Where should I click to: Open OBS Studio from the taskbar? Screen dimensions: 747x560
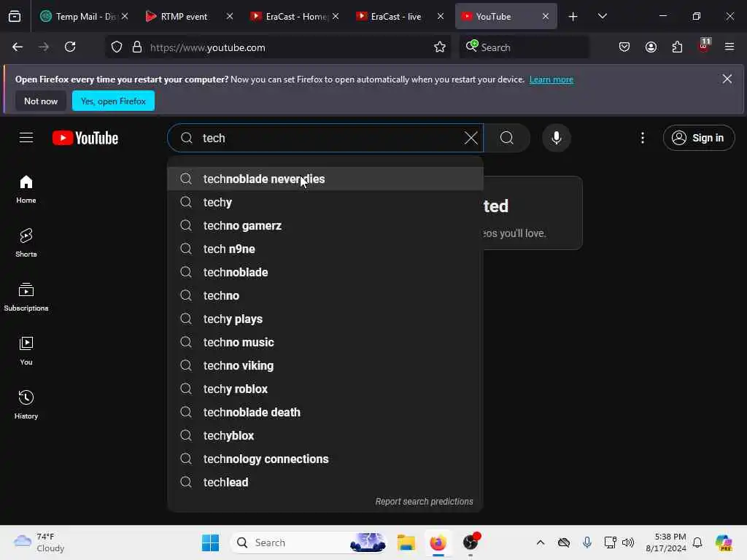471,542
